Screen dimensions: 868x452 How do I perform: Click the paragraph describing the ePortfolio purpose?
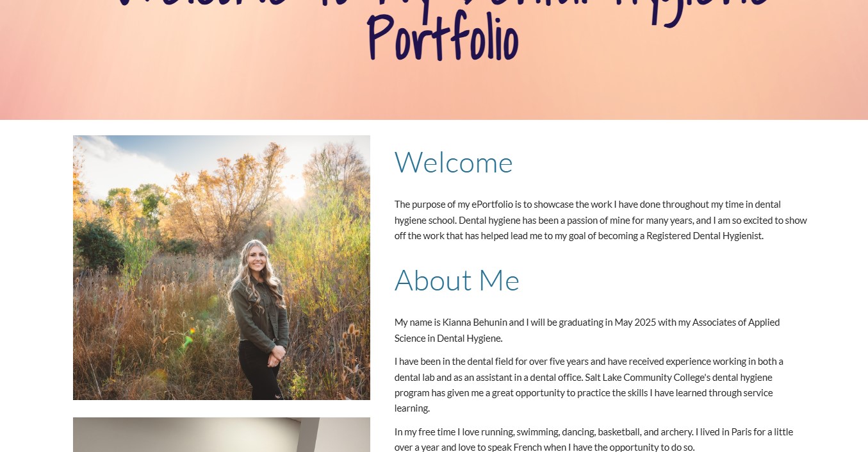[601, 220]
